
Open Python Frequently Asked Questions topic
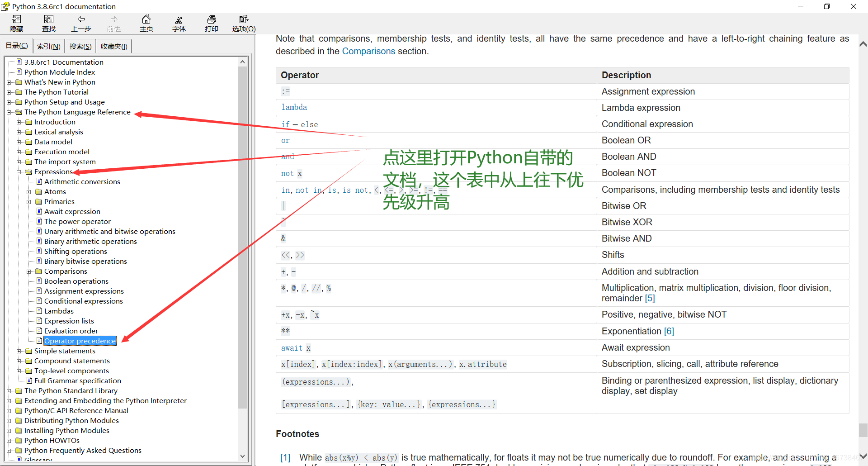pos(83,450)
